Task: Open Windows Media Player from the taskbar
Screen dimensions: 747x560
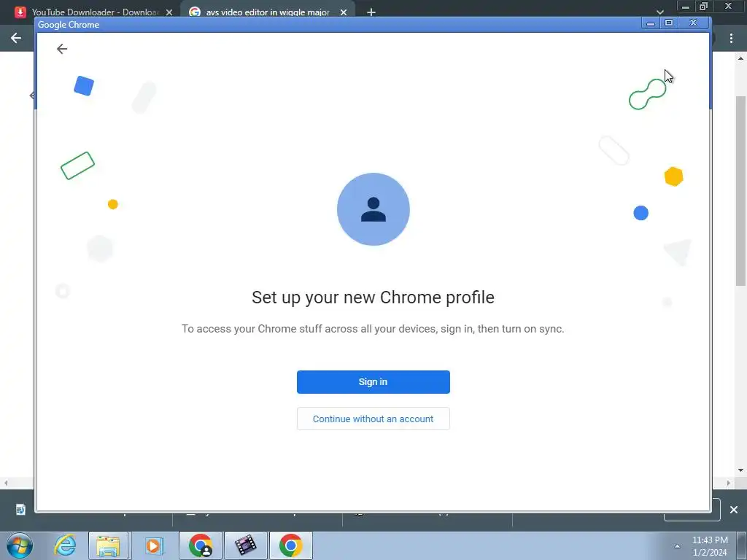Action: coord(154,545)
